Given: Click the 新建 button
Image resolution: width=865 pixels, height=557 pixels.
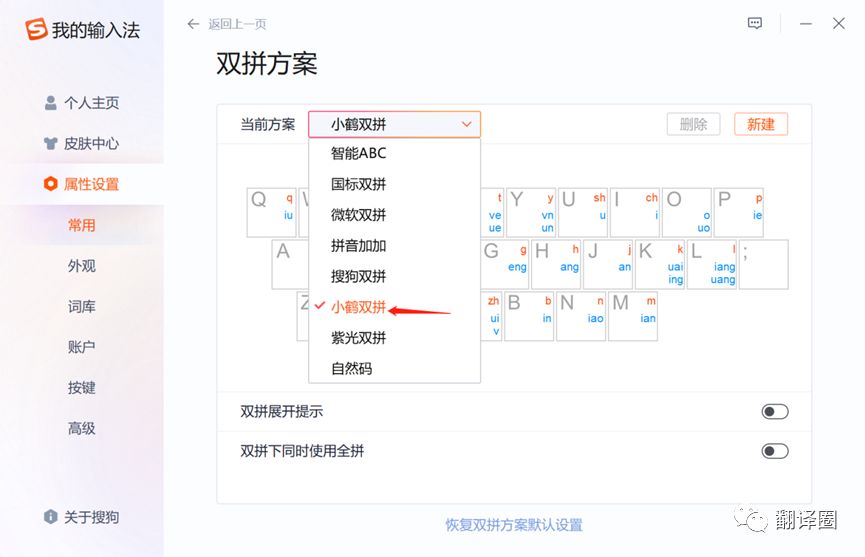Looking at the screenshot, I should click(761, 124).
